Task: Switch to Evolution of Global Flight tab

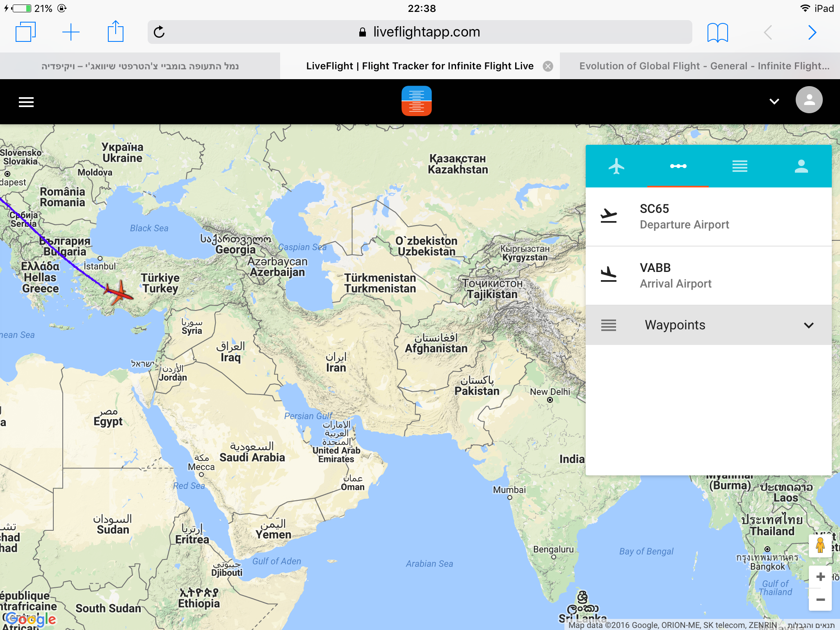Action: point(703,66)
